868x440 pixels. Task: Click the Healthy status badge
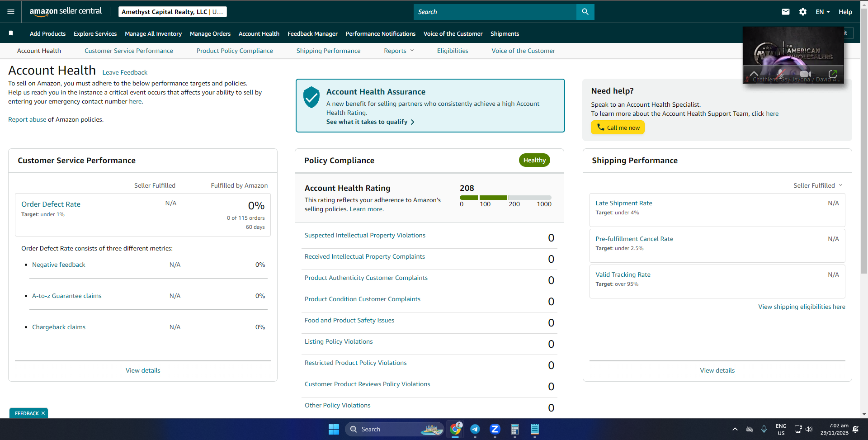[534, 160]
